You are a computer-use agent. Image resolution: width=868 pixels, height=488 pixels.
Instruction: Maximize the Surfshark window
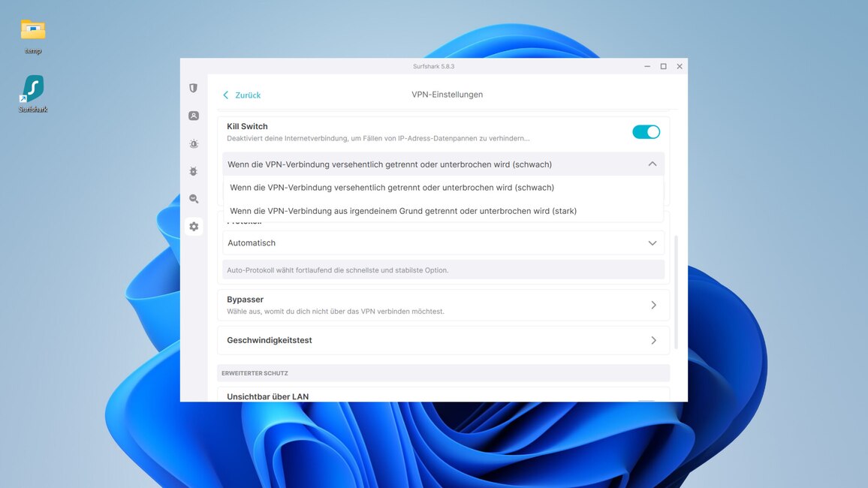(663, 66)
